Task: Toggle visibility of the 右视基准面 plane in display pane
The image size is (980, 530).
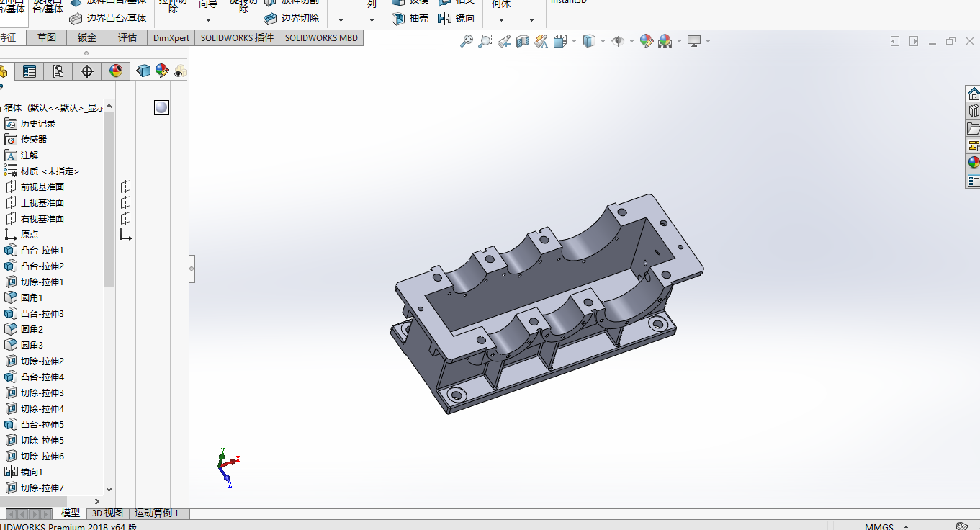Action: point(125,218)
